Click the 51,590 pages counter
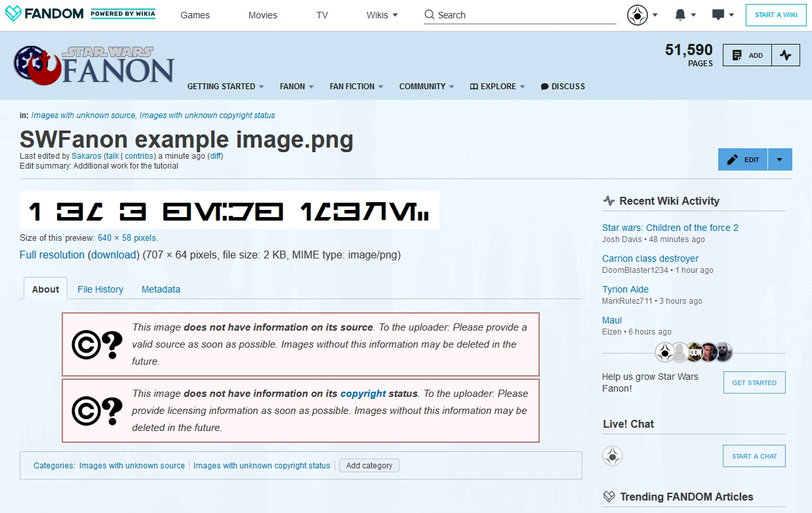Viewport: 812px width, 513px height. pos(689,55)
